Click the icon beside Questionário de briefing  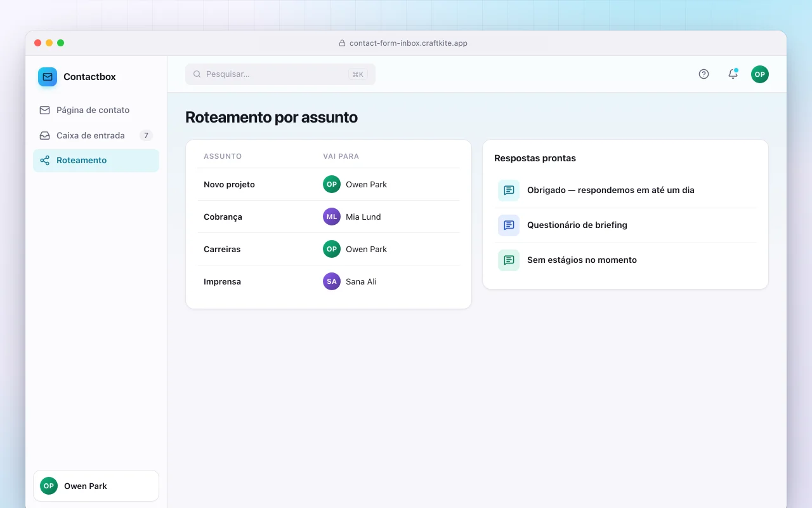point(509,225)
